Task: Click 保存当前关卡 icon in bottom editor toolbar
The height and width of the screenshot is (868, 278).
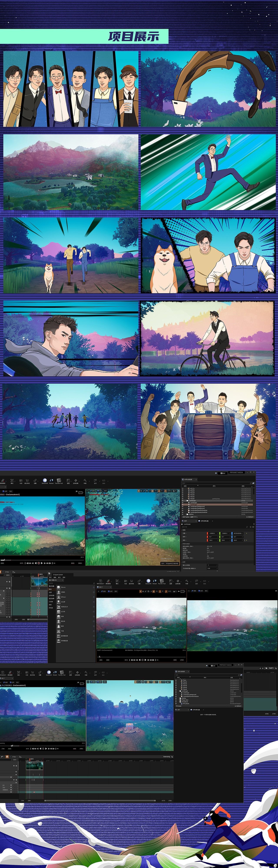Action: coord(3,672)
